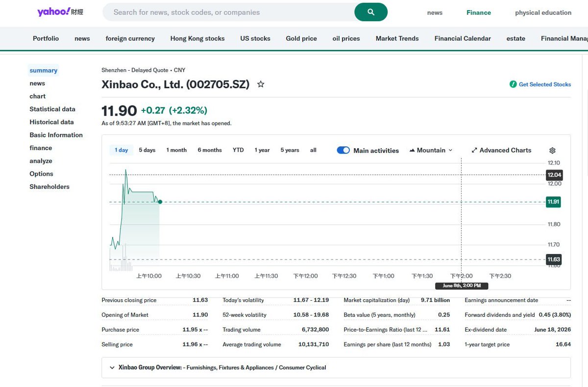
Task: Select the 1 day range
Action: [x=122, y=150]
